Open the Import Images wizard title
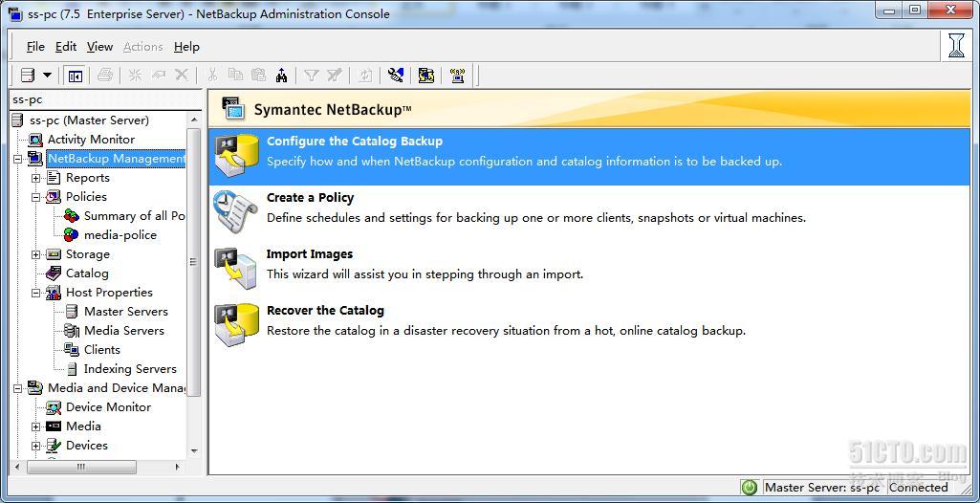The width and height of the screenshot is (980, 503). (x=310, y=253)
